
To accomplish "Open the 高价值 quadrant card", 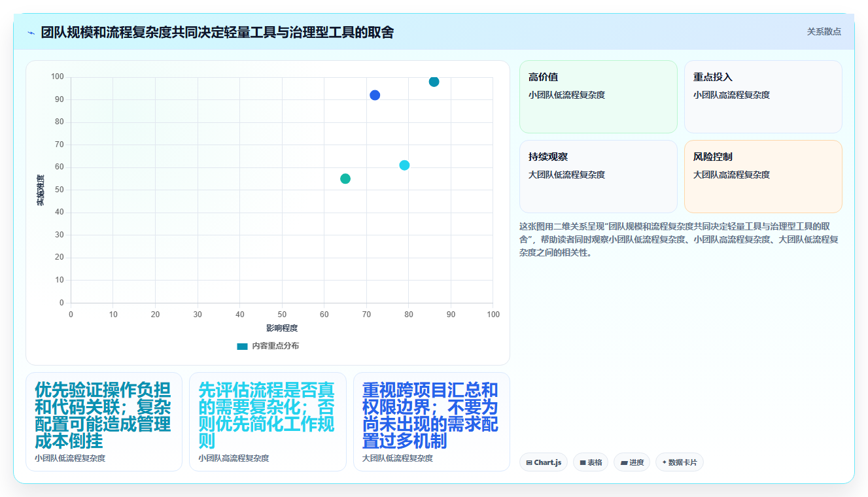I will pyautogui.click(x=599, y=97).
